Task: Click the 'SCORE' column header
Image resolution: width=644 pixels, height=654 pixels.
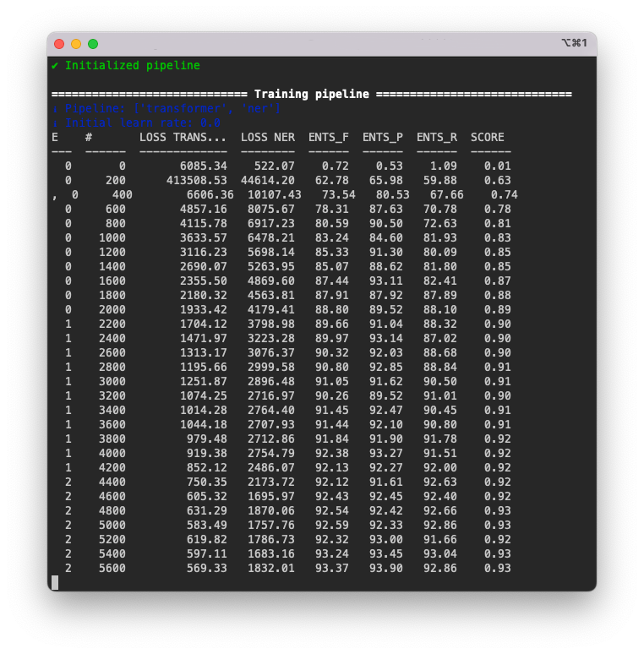Action: click(x=487, y=137)
